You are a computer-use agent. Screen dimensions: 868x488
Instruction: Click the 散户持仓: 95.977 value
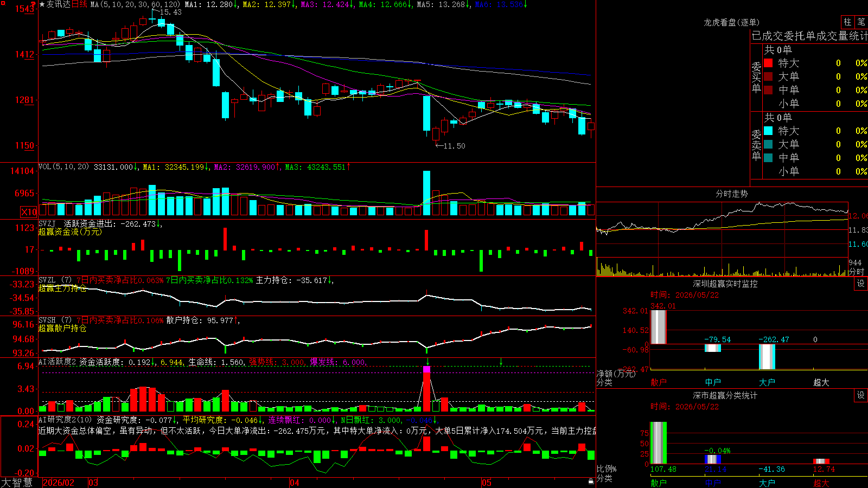[200, 320]
